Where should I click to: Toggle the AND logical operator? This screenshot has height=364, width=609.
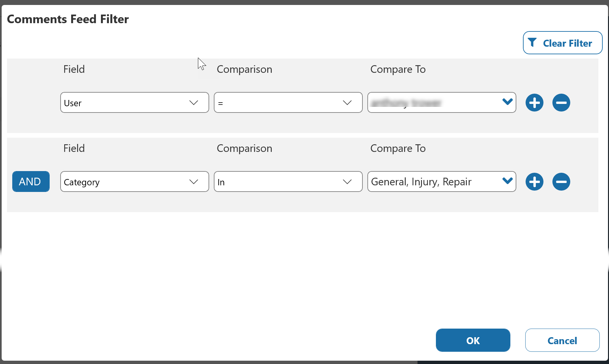31,182
